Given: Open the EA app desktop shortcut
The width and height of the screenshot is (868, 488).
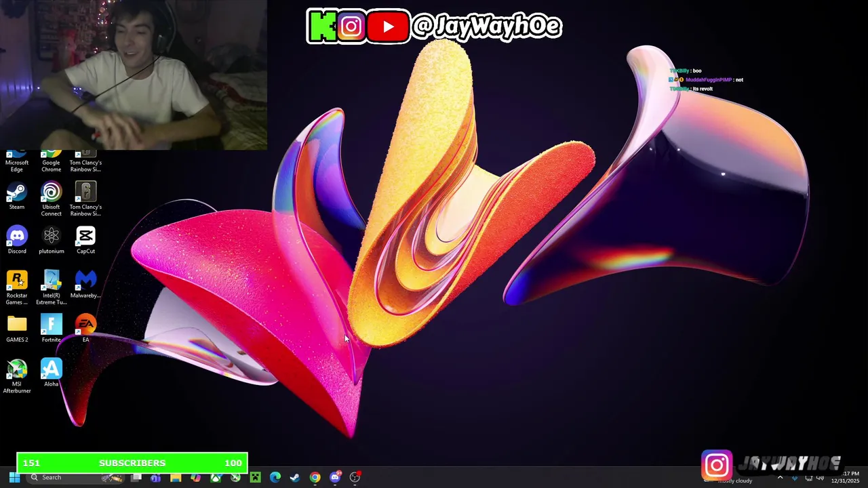Looking at the screenshot, I should pyautogui.click(x=85, y=329).
